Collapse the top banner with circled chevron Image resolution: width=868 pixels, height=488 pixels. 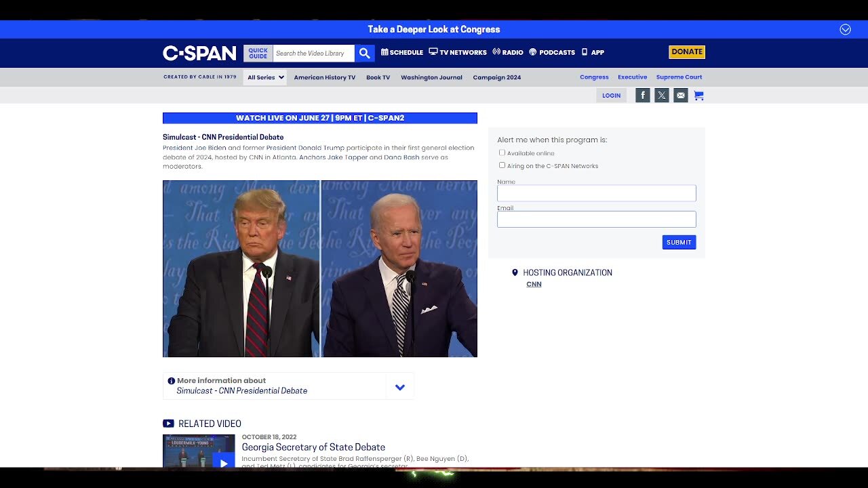click(845, 29)
